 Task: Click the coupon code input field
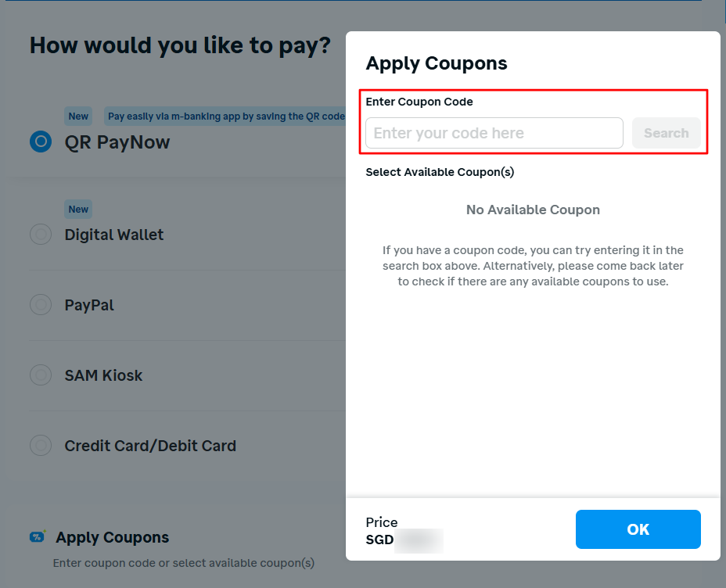(x=494, y=133)
